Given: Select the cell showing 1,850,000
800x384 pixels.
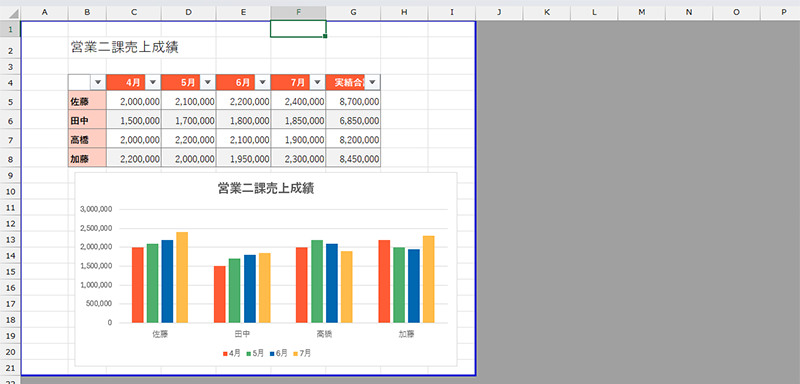Looking at the screenshot, I should click(x=298, y=120).
